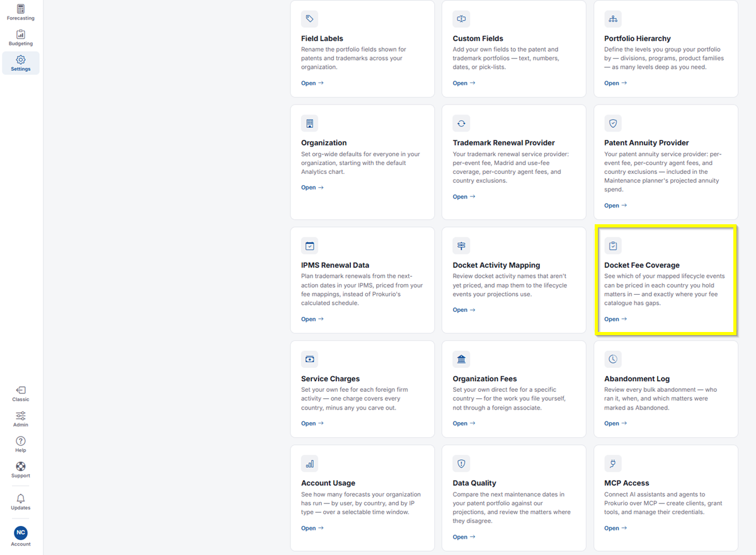This screenshot has width=756, height=555.
Task: Select the IPMS Renewal Data card title
Action: [x=335, y=265]
